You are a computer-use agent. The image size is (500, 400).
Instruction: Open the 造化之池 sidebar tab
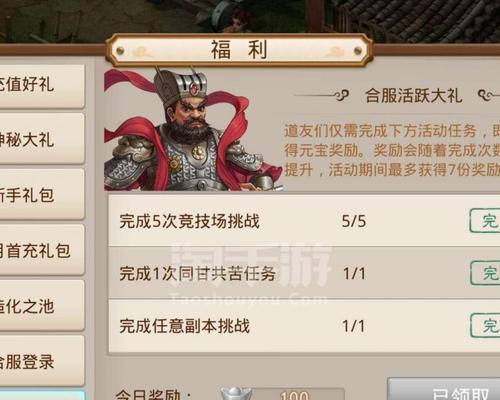pos(40,306)
